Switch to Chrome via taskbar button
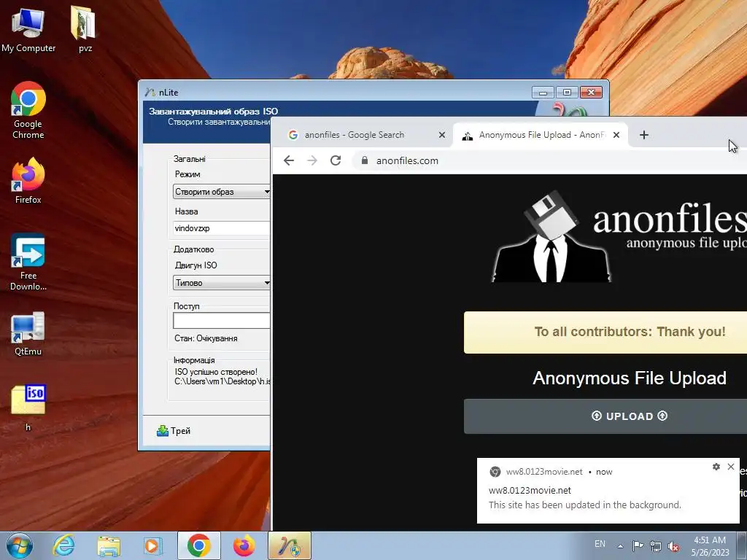The width and height of the screenshot is (747, 560). tap(199, 545)
